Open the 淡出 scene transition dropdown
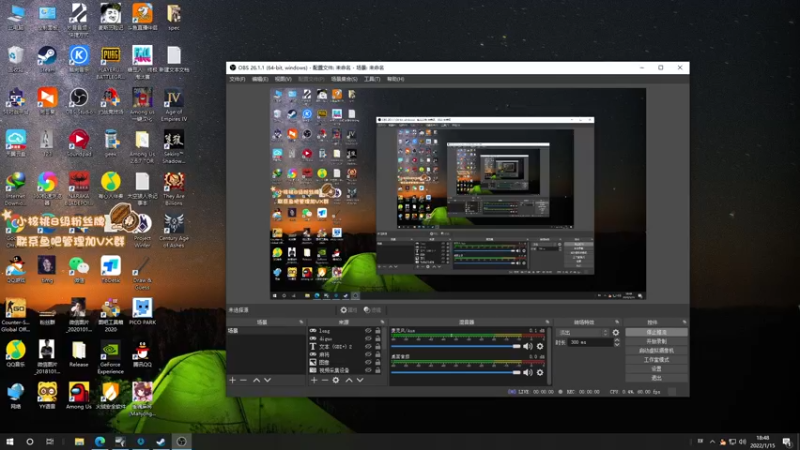 pyautogui.click(x=583, y=333)
